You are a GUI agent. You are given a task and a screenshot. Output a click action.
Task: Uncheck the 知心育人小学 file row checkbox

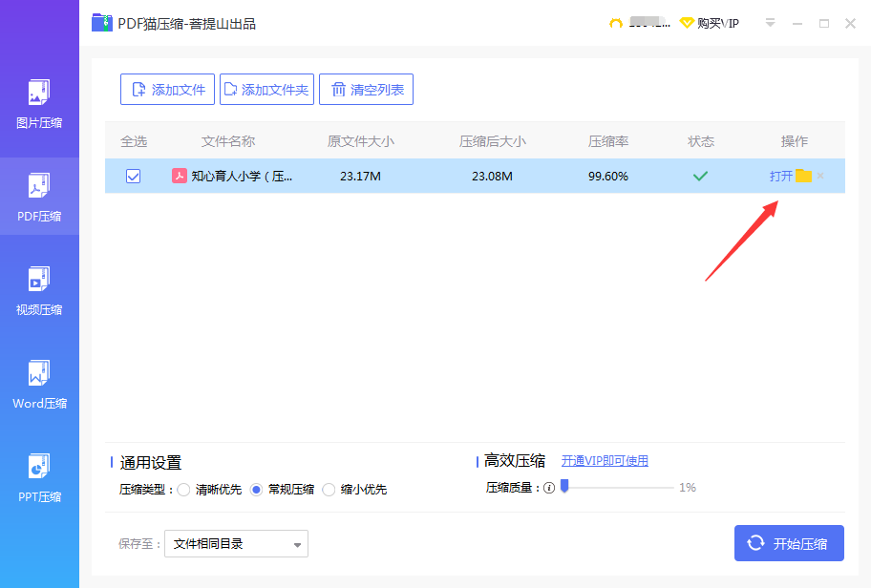pyautogui.click(x=134, y=176)
